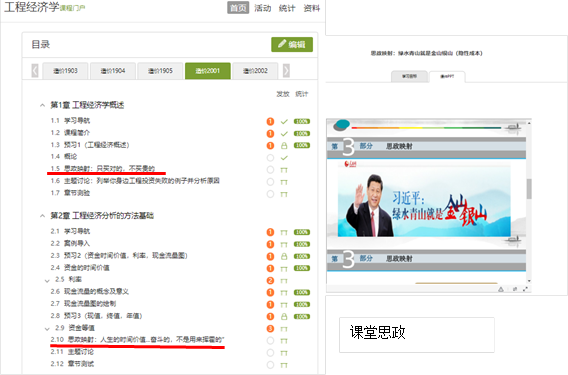Toggle empty circle for section 1.7
This screenshot has width=568, height=375.
click(270, 194)
